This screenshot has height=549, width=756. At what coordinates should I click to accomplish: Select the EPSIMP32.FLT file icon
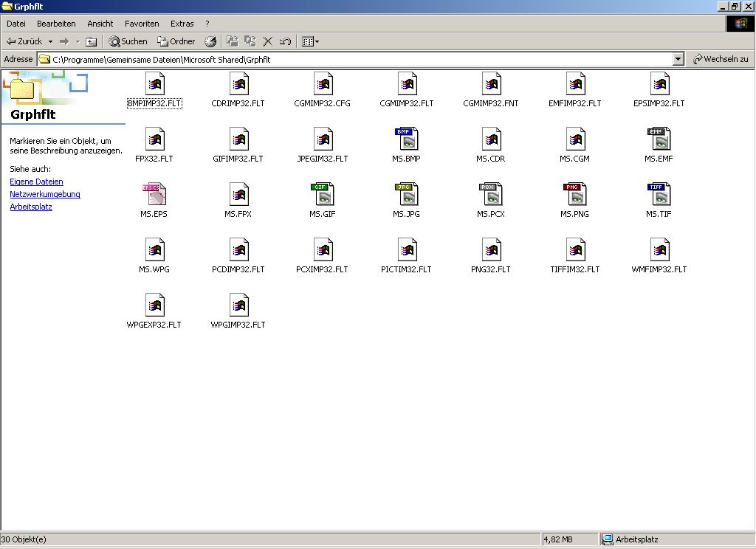tap(659, 84)
